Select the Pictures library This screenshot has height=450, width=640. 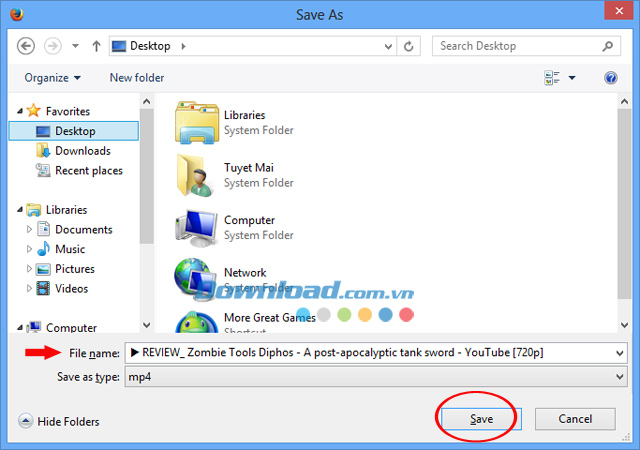tap(75, 269)
